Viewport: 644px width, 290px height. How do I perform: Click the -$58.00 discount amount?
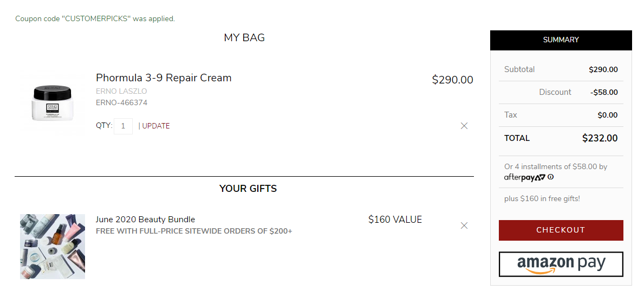click(x=604, y=93)
